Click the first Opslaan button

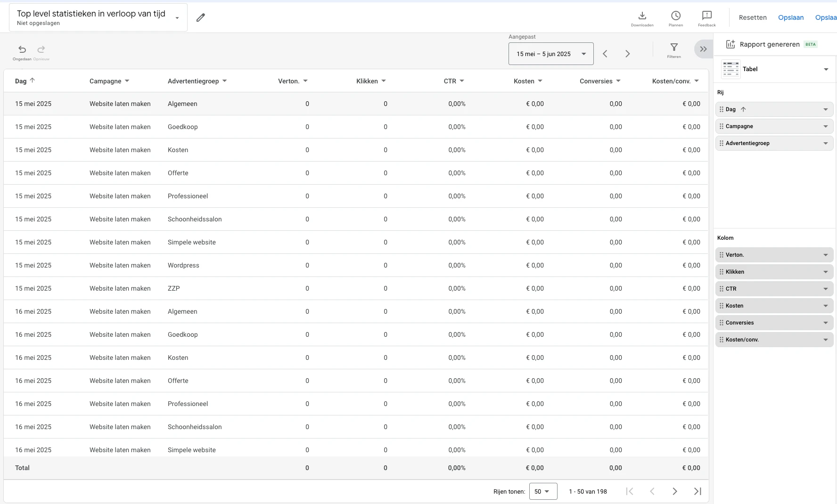click(x=791, y=17)
